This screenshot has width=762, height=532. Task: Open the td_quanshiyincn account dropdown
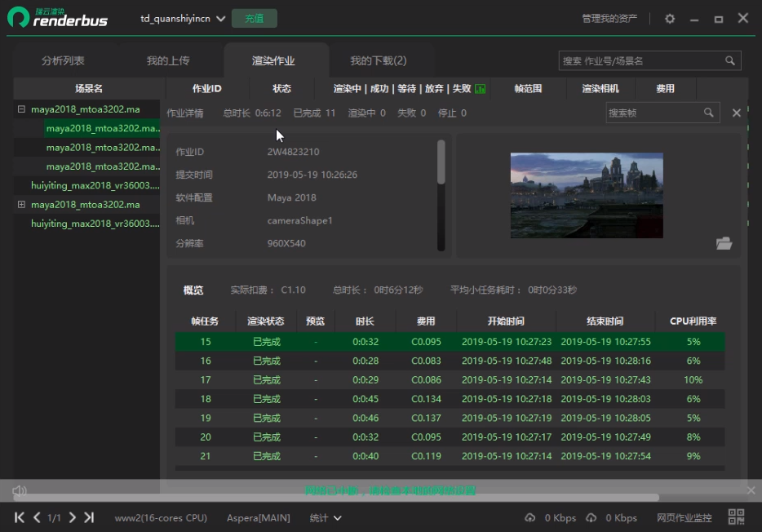[183, 19]
